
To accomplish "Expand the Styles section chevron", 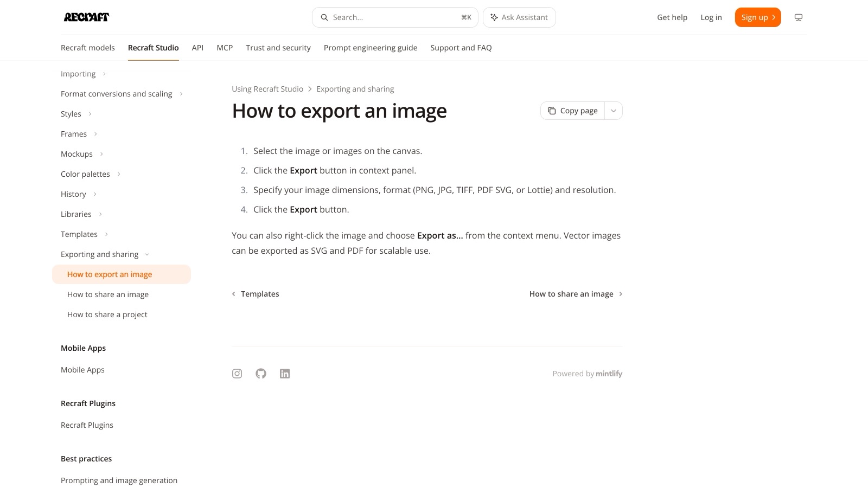I will click(90, 114).
